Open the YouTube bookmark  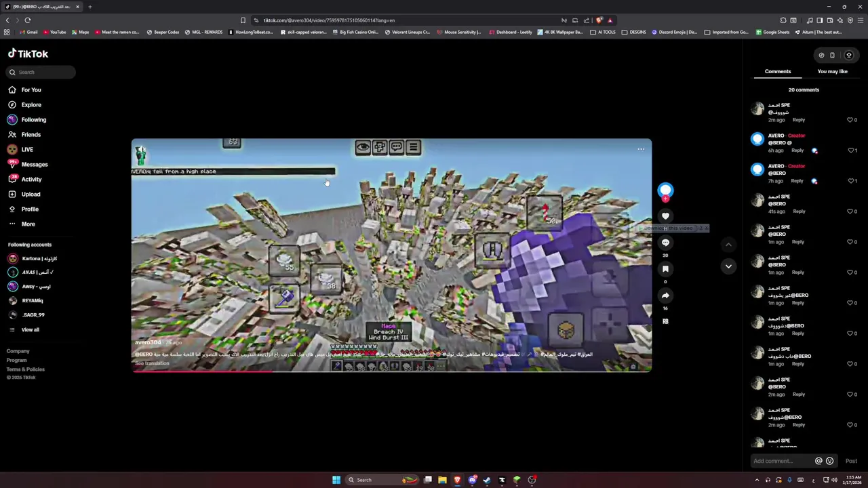[54, 32]
